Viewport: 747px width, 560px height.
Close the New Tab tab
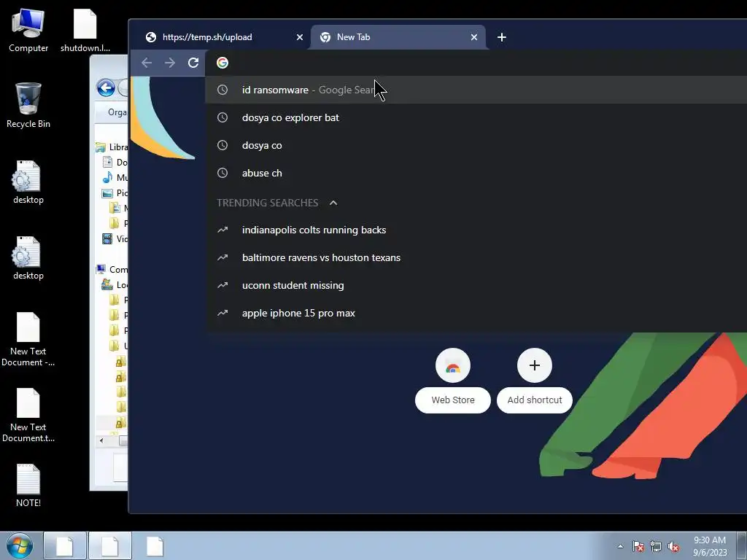point(474,37)
